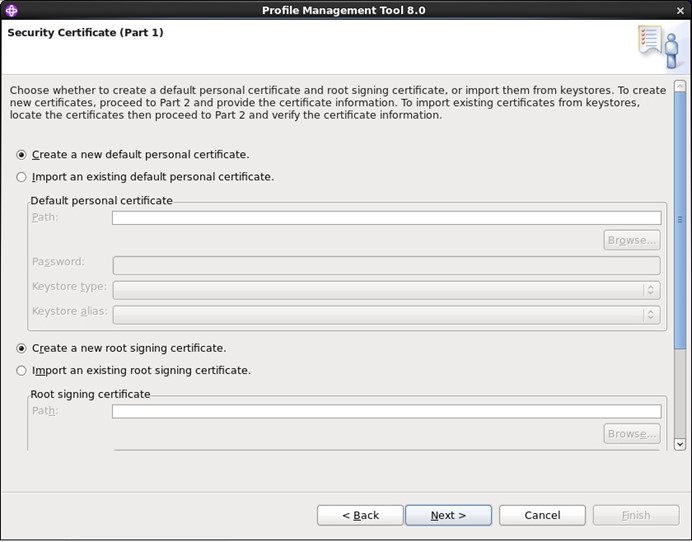
Task: Click the security certificate wizard banner icon
Action: coord(658,46)
